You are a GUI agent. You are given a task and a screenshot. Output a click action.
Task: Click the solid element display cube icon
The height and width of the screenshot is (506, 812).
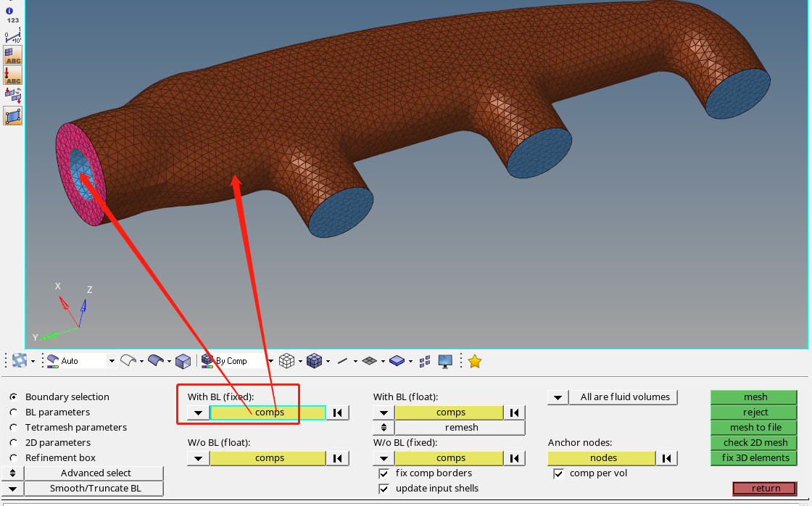(398, 360)
